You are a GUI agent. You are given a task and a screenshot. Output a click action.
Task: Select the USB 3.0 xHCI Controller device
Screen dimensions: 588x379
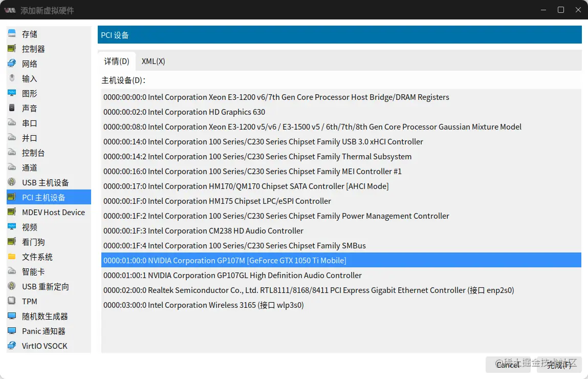click(341, 141)
